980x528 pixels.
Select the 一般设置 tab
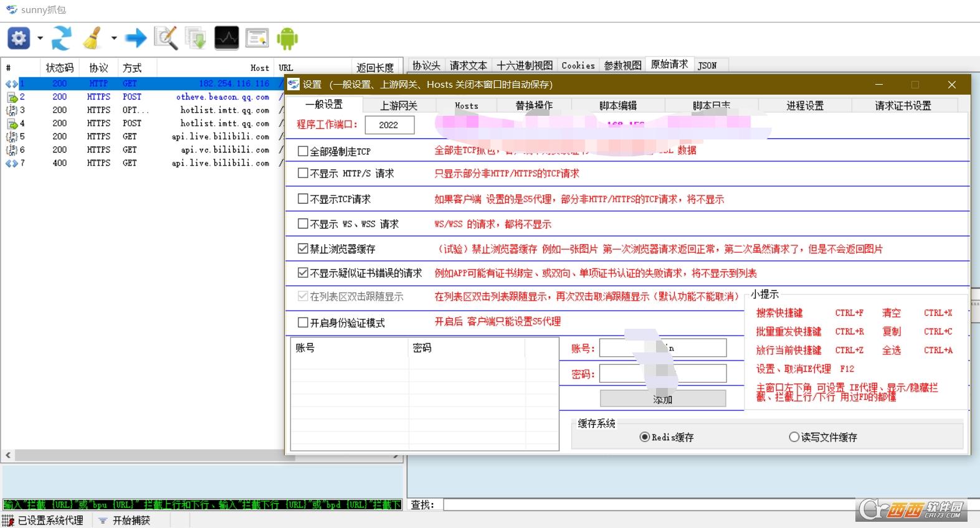[x=324, y=105]
